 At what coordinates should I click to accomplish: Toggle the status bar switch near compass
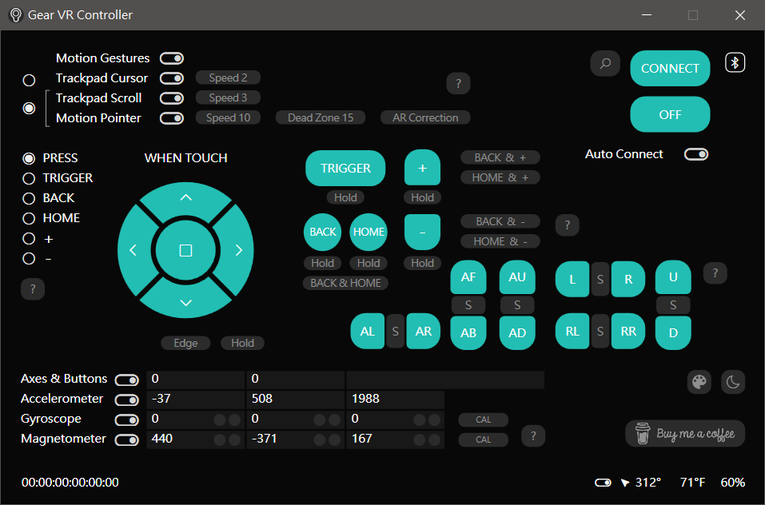coord(603,483)
